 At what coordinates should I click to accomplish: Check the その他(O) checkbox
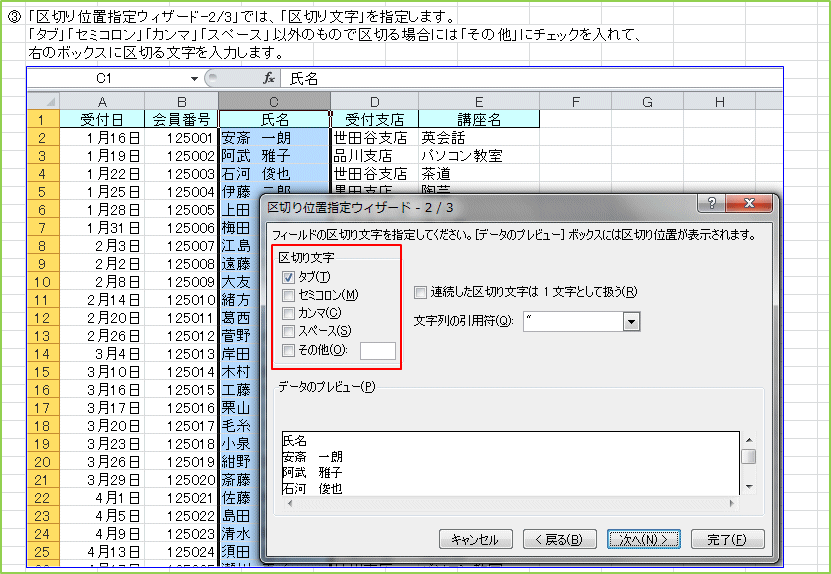coord(288,350)
